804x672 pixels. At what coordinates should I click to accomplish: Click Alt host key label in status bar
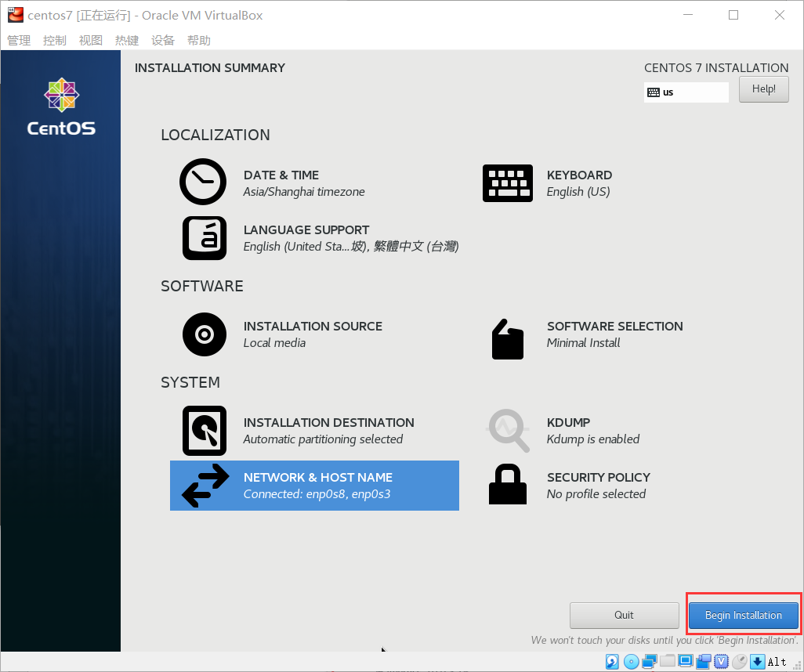tap(777, 662)
